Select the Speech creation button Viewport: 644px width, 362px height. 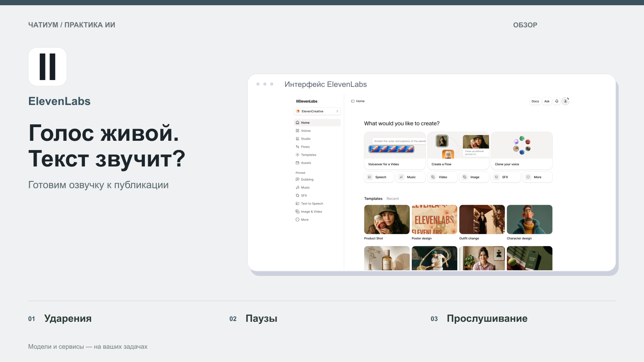click(379, 177)
